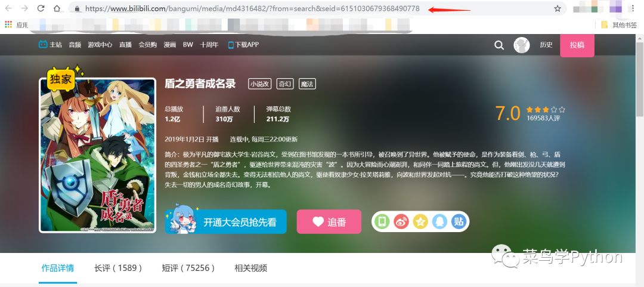Image resolution: width=644 pixels, height=287 pixels.
Task: Switch to the 作品详情 tab
Action: click(x=58, y=269)
